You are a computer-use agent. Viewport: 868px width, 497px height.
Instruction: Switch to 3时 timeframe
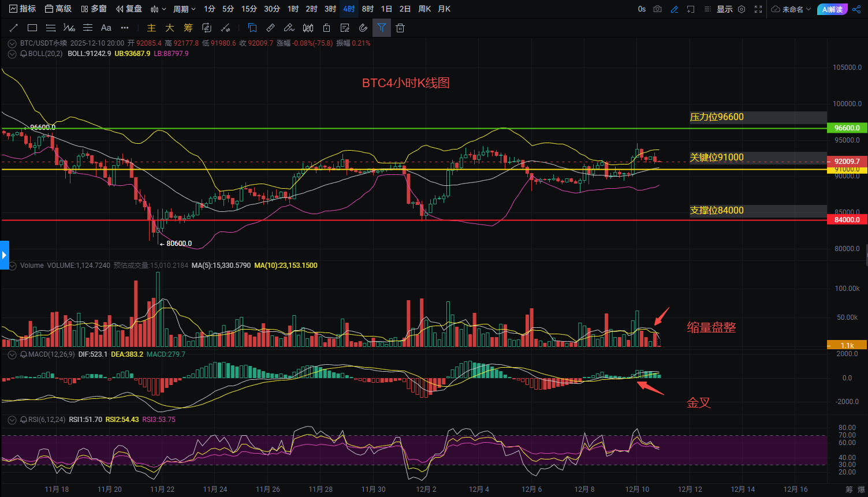(330, 9)
